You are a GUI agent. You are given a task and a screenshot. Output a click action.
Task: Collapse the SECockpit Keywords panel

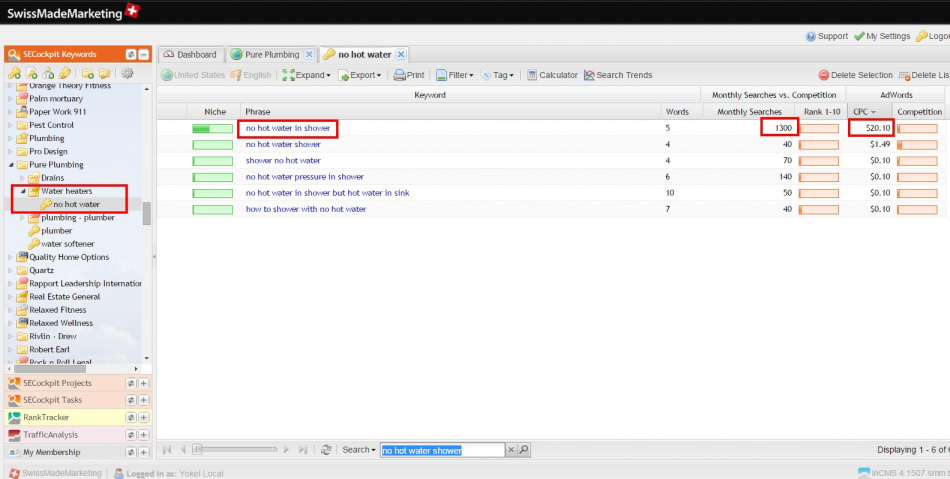144,54
